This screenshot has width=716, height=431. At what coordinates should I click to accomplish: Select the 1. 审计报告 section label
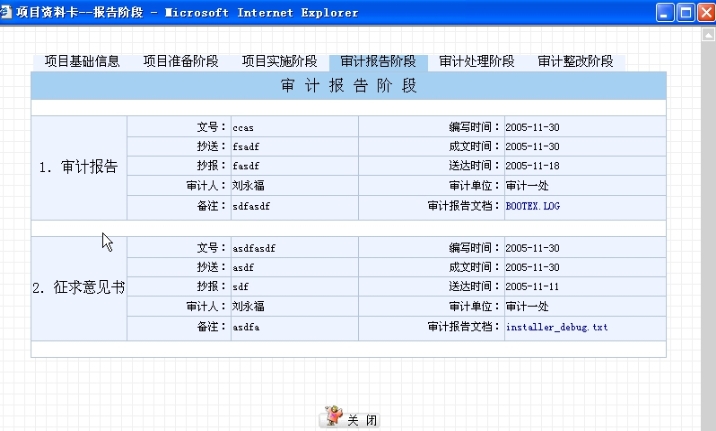tap(79, 167)
